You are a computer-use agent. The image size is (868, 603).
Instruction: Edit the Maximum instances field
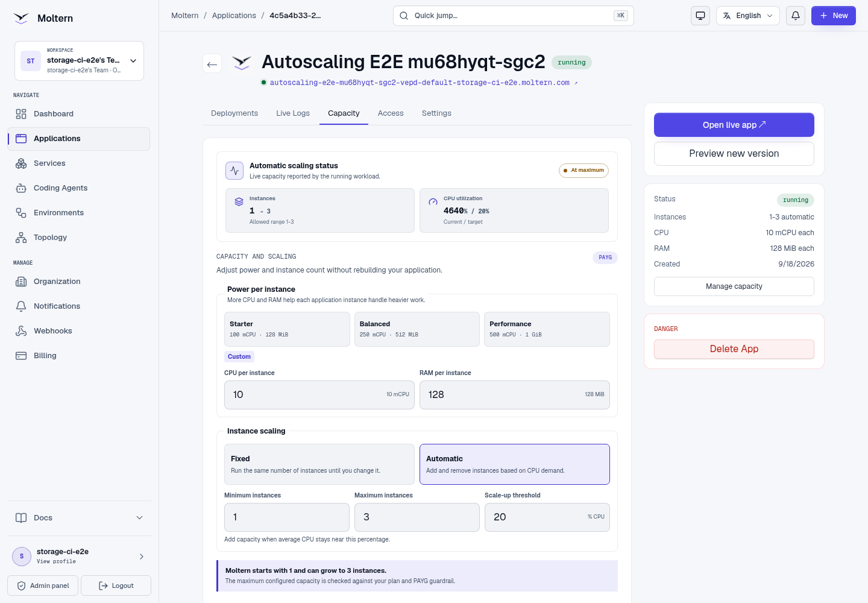417,517
